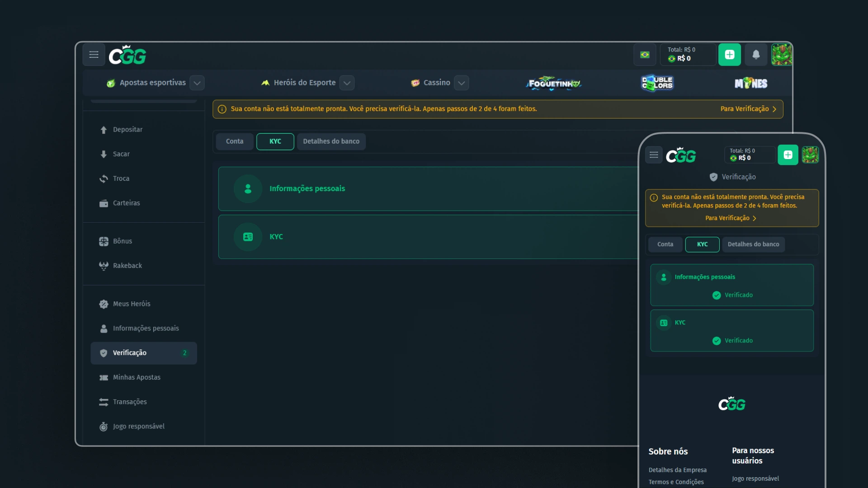Click the desktop user avatar icon
The image size is (868, 488).
pyautogui.click(x=782, y=55)
